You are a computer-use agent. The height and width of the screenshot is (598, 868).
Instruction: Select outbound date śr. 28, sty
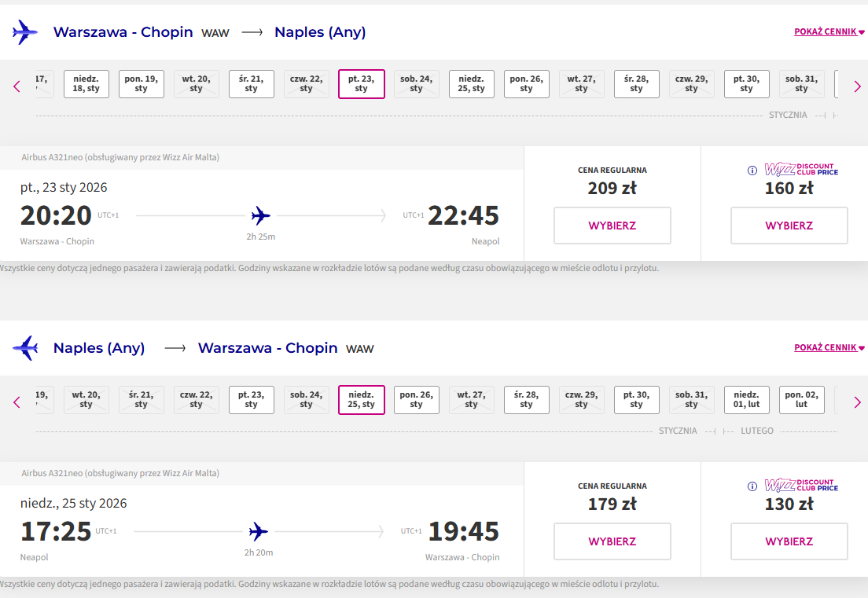[637, 84]
